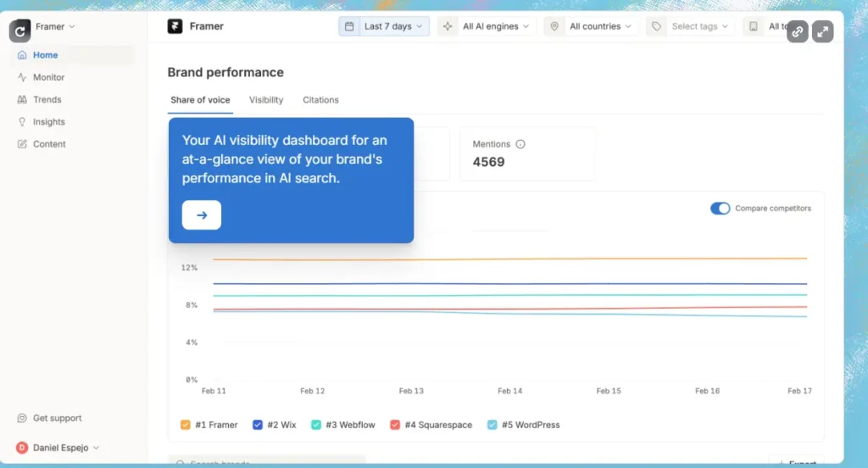Switch to the Citations tab
Image resolution: width=868 pixels, height=468 pixels.
click(x=320, y=100)
